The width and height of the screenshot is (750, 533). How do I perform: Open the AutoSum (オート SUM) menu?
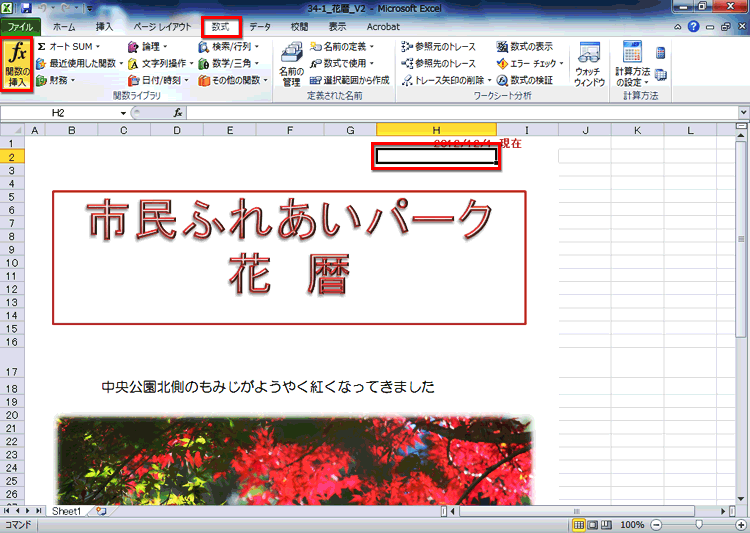[68, 46]
